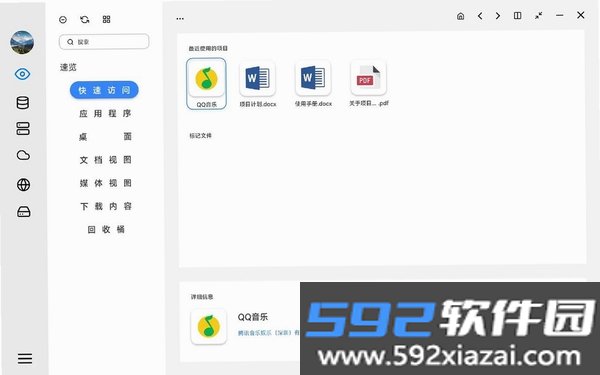Viewport: 600px width, 375px height.
Task: Open the globe network icon in sidebar
Action: pyautogui.click(x=23, y=184)
